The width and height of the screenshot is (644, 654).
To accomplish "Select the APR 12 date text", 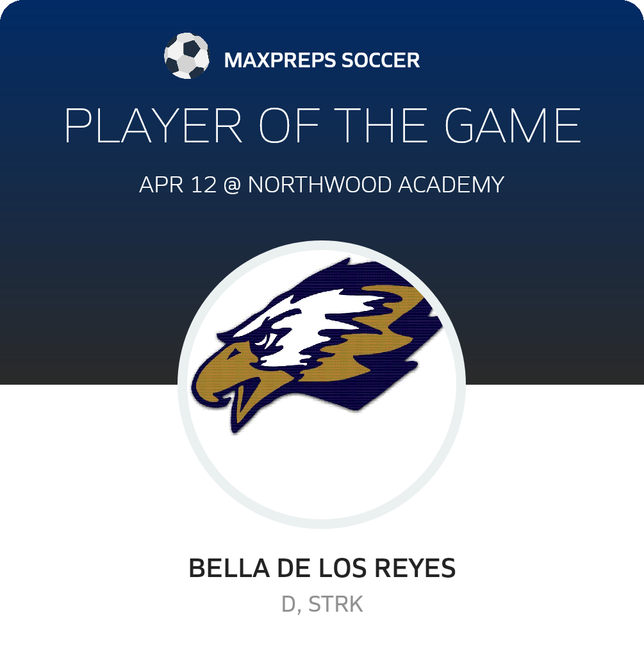I will click(x=178, y=185).
